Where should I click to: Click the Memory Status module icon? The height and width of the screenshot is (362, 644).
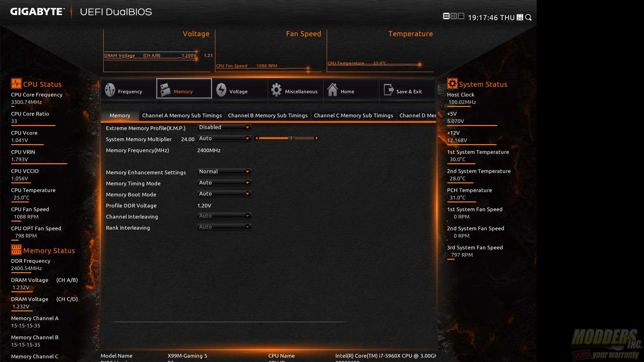click(x=16, y=250)
